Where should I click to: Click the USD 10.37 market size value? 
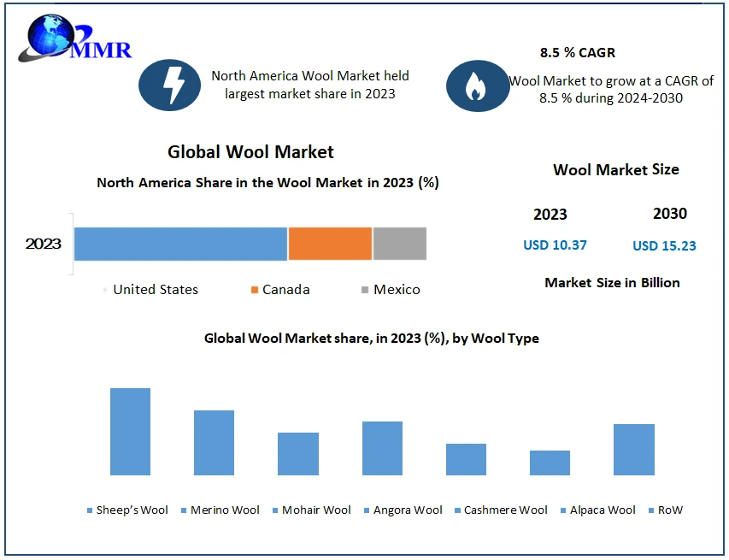point(555,245)
